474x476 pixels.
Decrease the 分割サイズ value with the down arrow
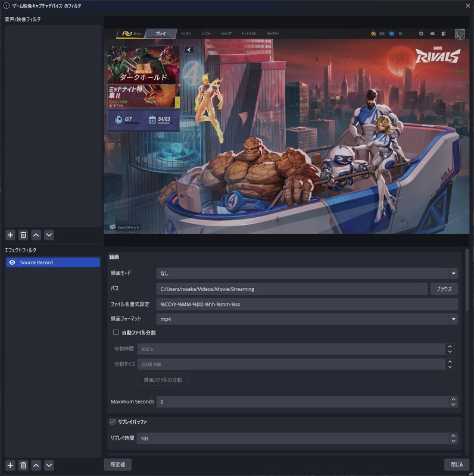coord(450,367)
